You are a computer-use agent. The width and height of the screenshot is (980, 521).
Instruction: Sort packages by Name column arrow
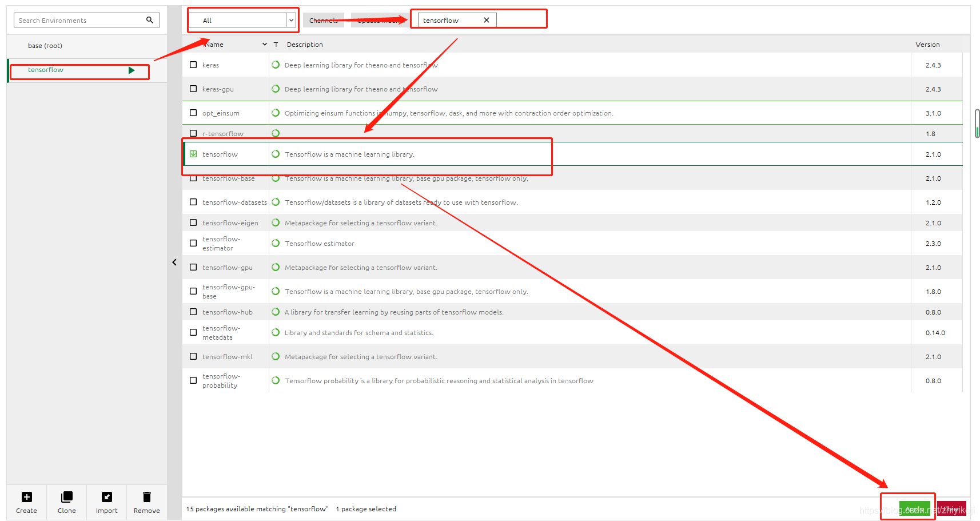coord(265,45)
